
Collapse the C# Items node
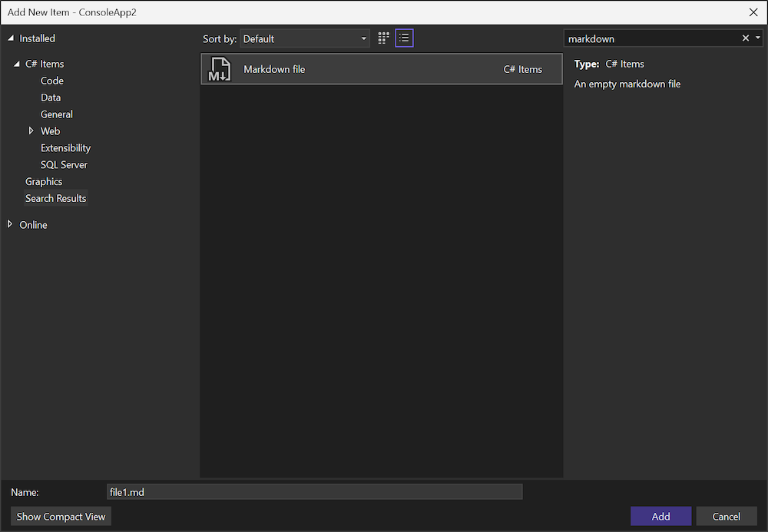17,64
